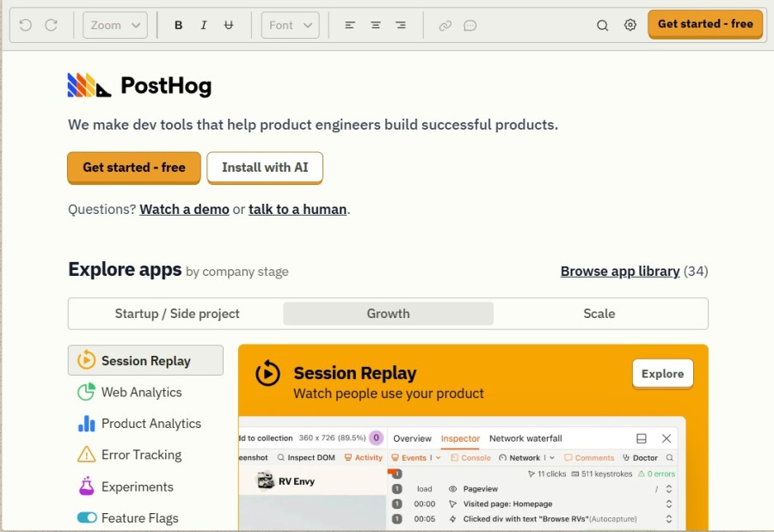Open the Font dropdown

pos(290,25)
